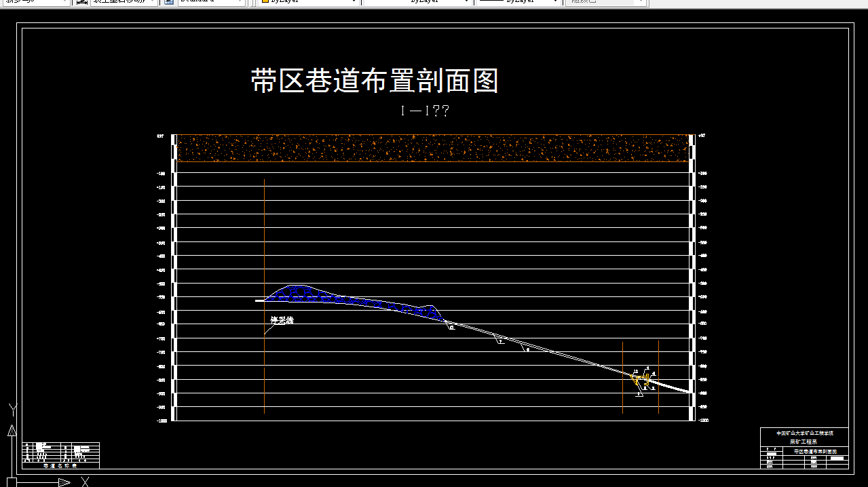Select the orange vertical line at section's right end

coord(658,377)
